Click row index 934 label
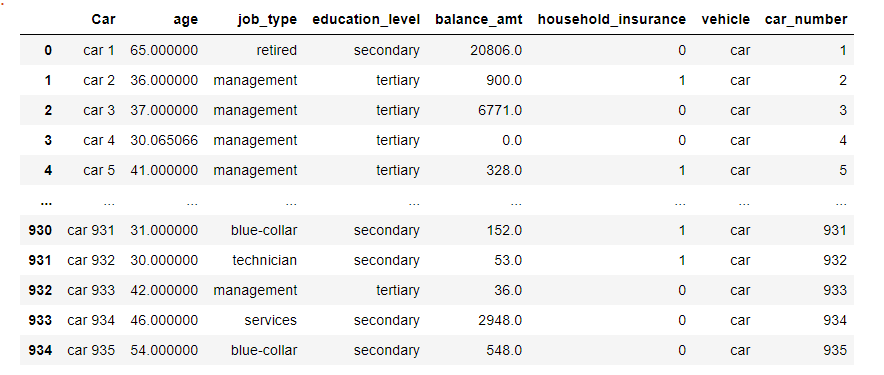 (40, 350)
